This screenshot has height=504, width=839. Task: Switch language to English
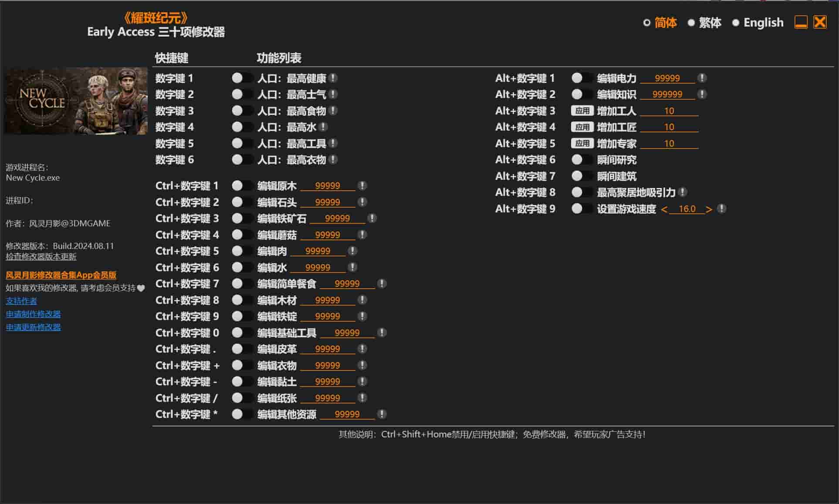point(763,23)
